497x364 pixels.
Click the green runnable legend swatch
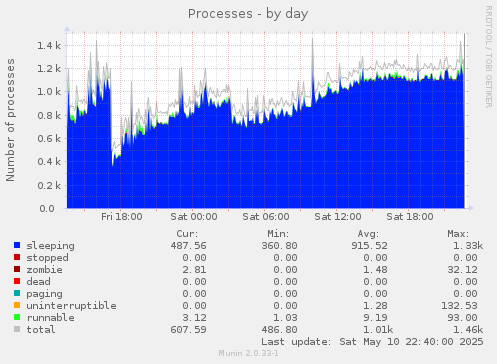click(x=17, y=317)
